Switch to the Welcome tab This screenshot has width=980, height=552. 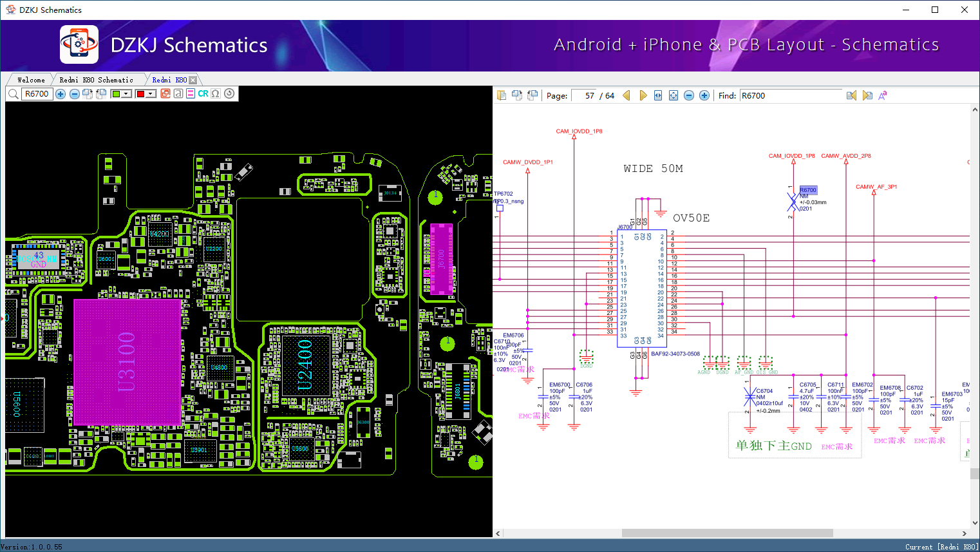[x=31, y=80]
